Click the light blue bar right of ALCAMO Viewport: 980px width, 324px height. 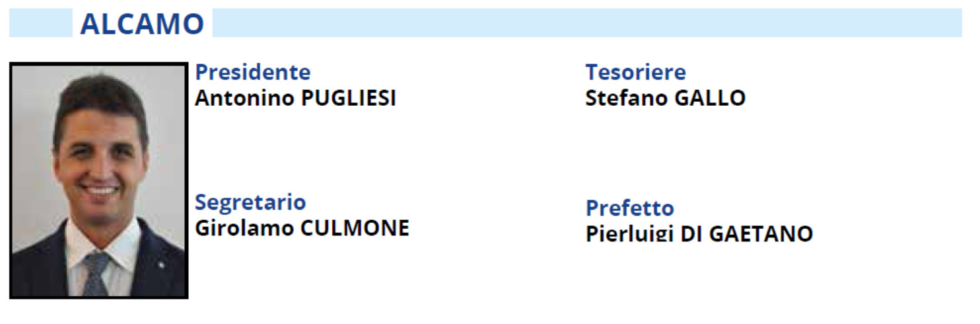tap(587, 23)
